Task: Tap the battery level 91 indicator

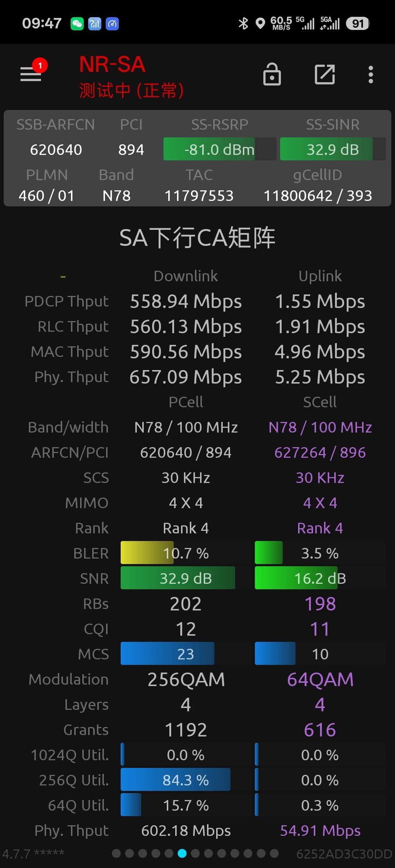Action: (x=358, y=24)
